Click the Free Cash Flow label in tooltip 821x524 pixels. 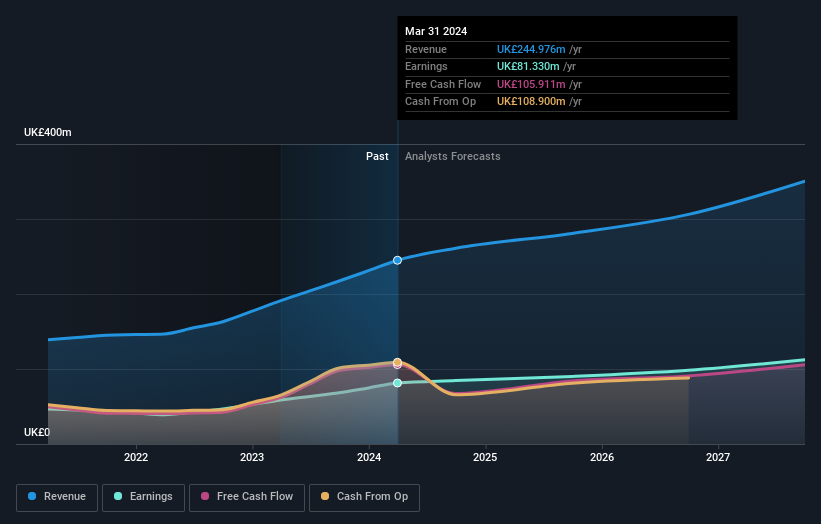pos(443,84)
